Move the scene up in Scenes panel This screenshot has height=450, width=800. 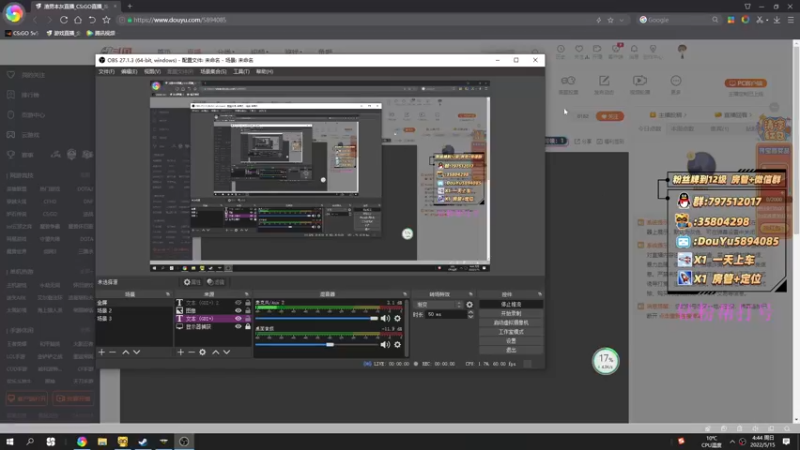click(126, 352)
